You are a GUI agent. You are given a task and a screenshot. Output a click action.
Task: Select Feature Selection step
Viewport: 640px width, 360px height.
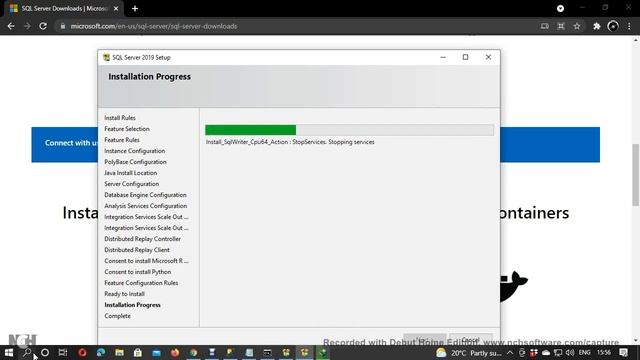pyautogui.click(x=127, y=129)
